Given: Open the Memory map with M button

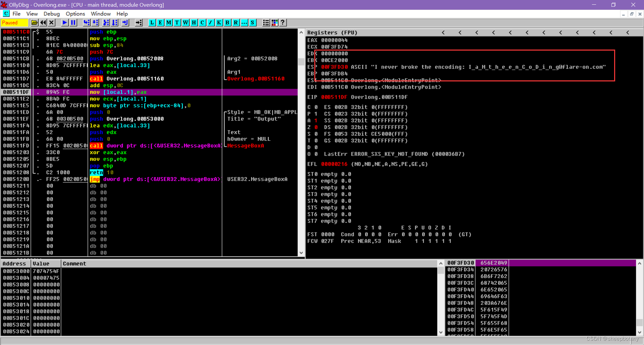Looking at the screenshot, I should 169,22.
